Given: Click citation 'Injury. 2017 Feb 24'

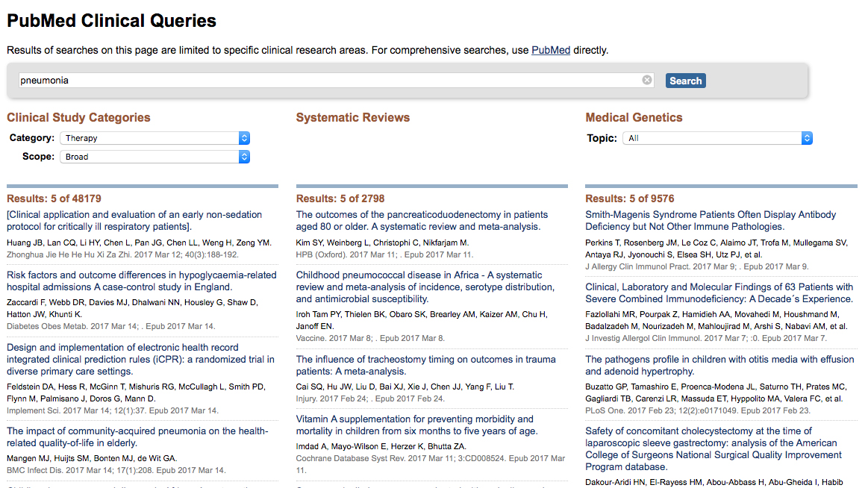Looking at the screenshot, I should [370, 399].
